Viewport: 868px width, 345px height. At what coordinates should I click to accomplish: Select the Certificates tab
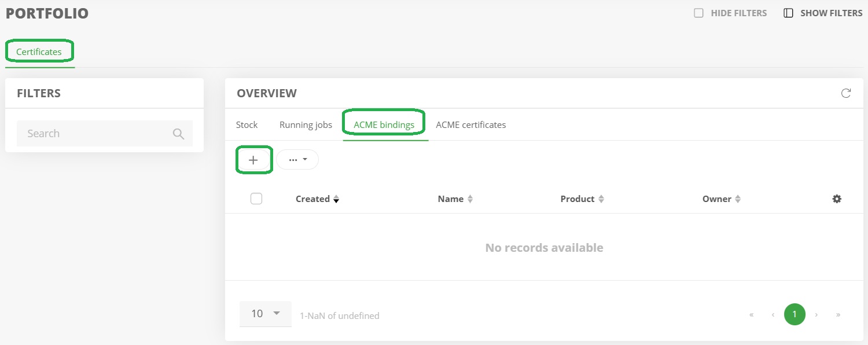[39, 52]
